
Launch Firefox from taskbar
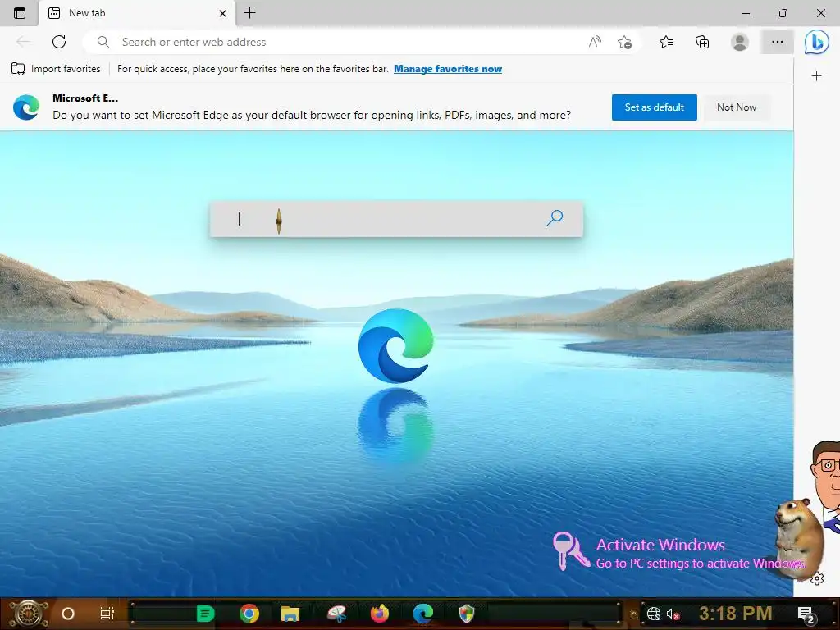click(379, 614)
